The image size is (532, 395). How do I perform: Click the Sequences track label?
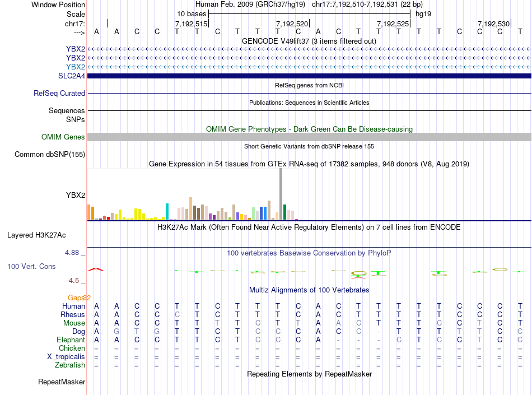(x=67, y=110)
